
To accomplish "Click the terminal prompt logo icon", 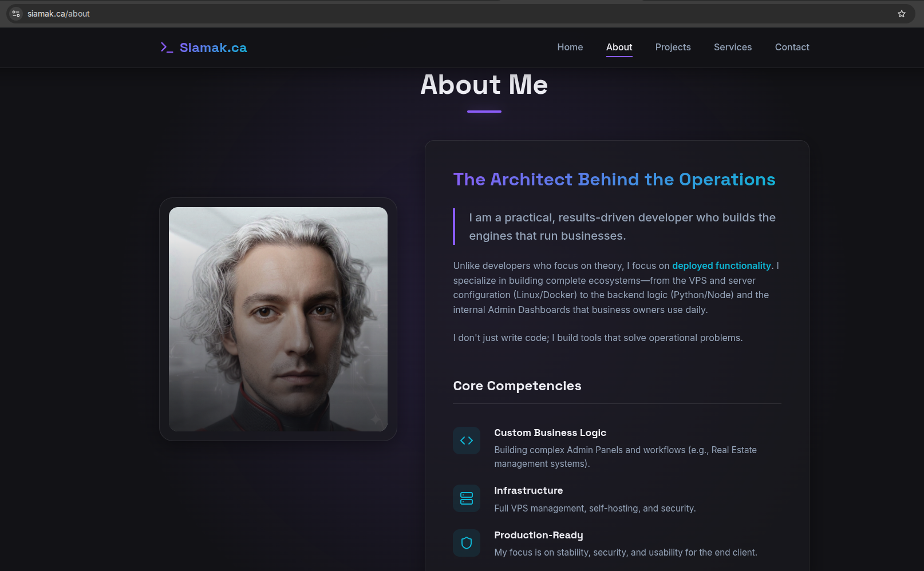I will [x=167, y=47].
